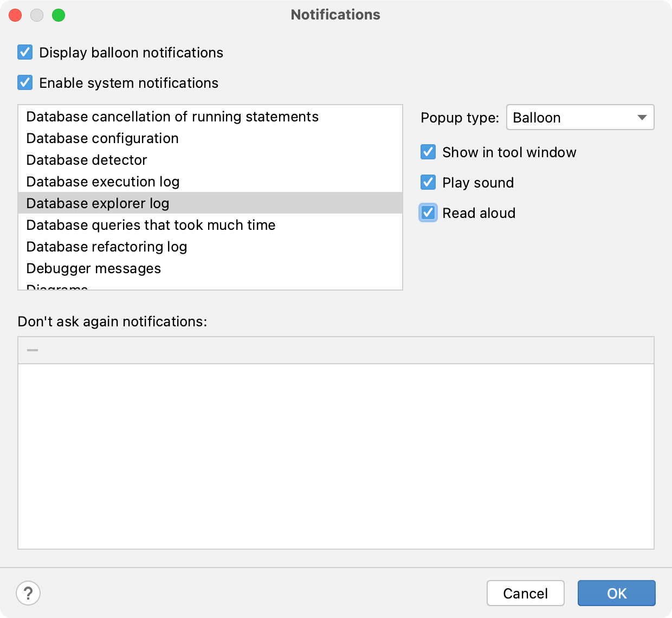Select Database execution log
This screenshot has width=672, height=618.
tap(102, 182)
